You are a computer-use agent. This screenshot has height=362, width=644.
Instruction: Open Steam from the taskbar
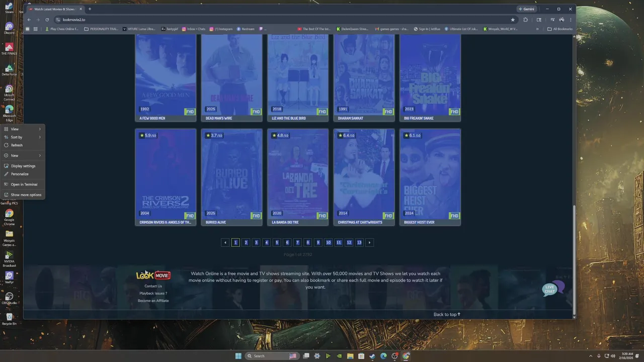pyautogui.click(x=372, y=356)
